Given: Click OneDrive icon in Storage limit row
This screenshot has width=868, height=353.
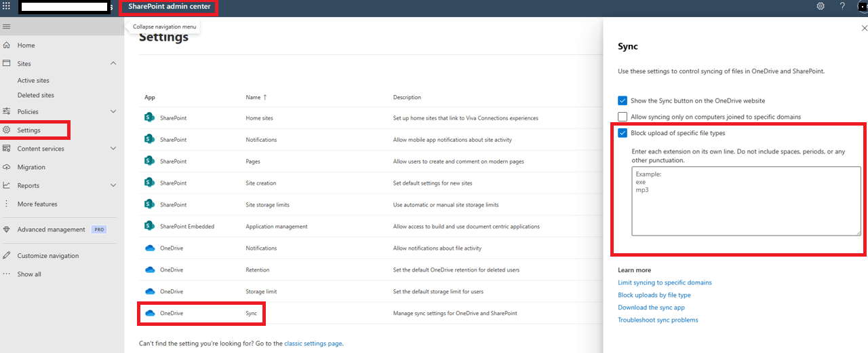Looking at the screenshot, I should (150, 291).
